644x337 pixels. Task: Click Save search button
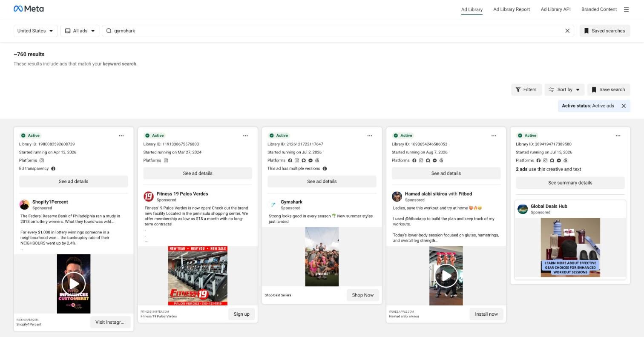[x=609, y=89]
